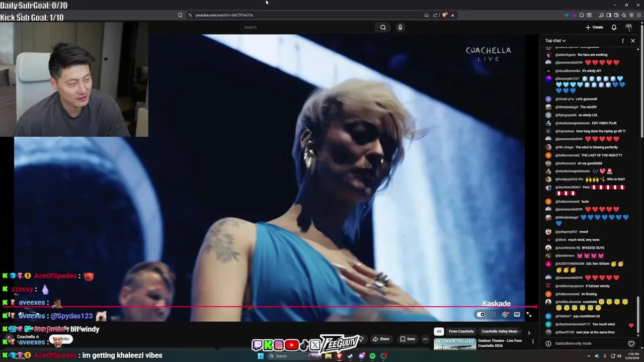The height and width of the screenshot is (362, 644).
Task: Share page using address bar share icon
Action: 435,15
